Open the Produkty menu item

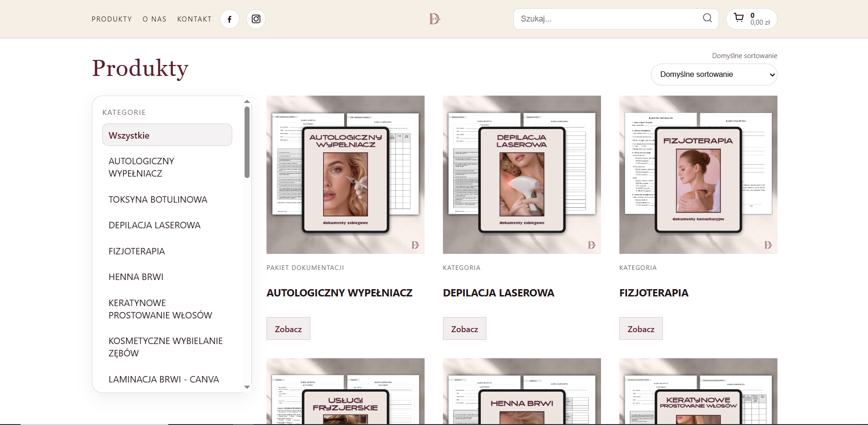112,19
